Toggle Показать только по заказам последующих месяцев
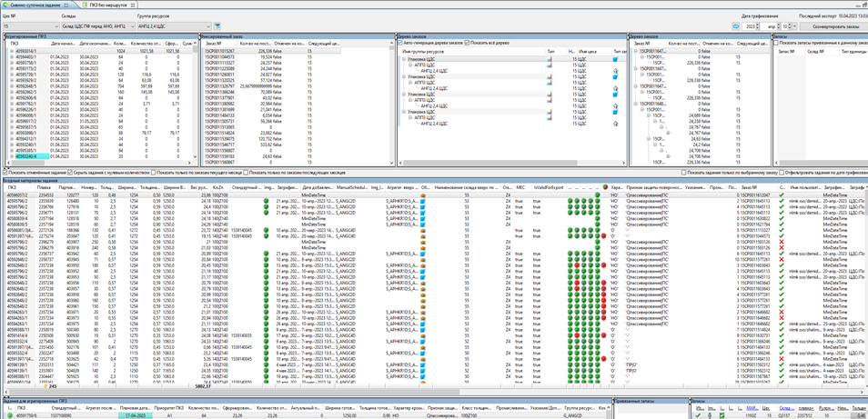 [x=246, y=173]
